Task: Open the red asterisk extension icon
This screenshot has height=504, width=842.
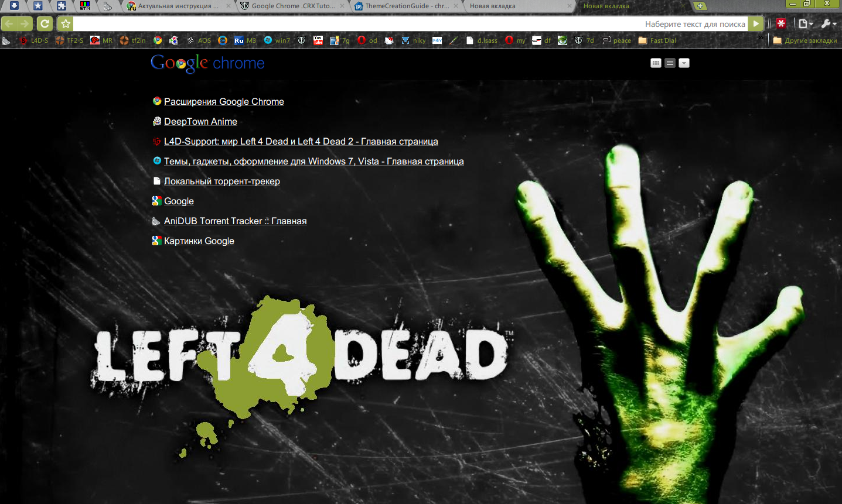Action: tap(781, 23)
